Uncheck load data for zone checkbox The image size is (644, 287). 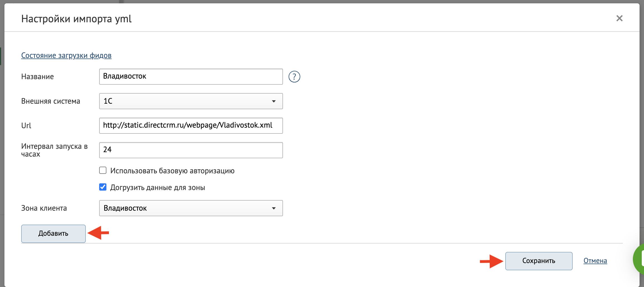pyautogui.click(x=103, y=187)
